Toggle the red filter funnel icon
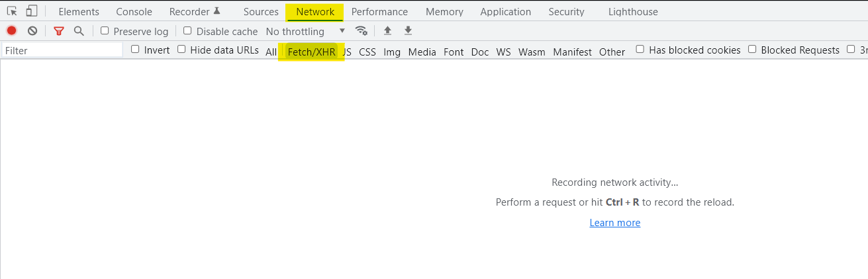 [x=59, y=31]
